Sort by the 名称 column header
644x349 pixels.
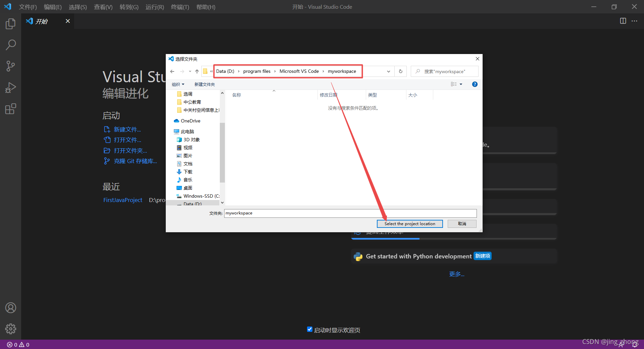237,95
